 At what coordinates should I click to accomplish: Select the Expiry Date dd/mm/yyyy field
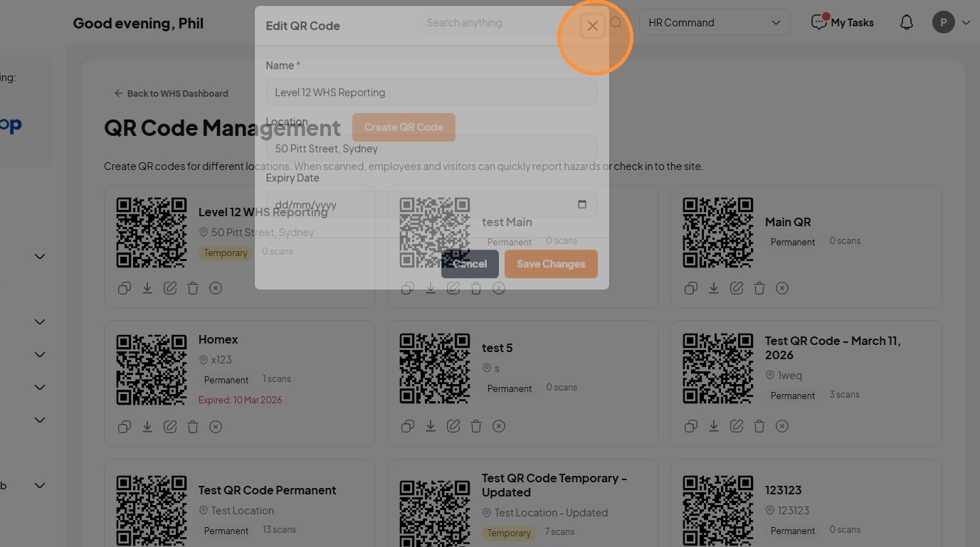(x=431, y=205)
